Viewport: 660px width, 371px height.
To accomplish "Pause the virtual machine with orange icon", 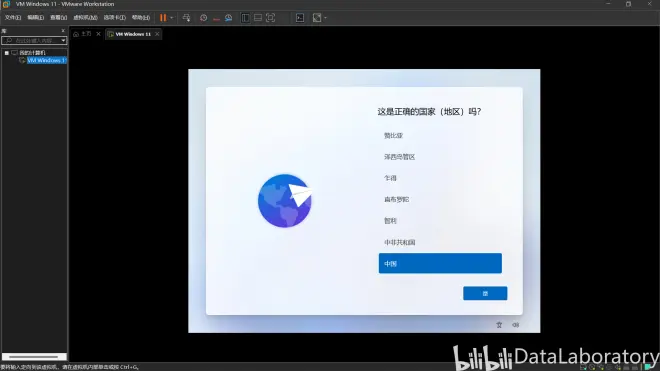I will [x=163, y=18].
